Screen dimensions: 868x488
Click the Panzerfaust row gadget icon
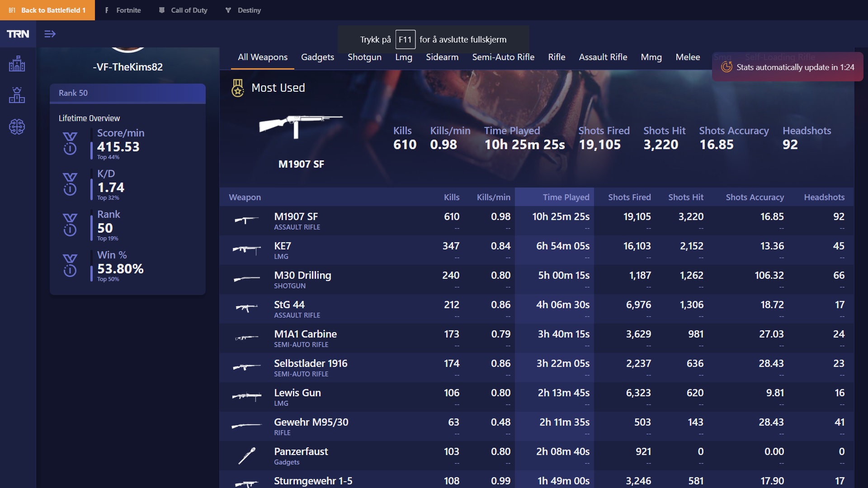point(247,455)
